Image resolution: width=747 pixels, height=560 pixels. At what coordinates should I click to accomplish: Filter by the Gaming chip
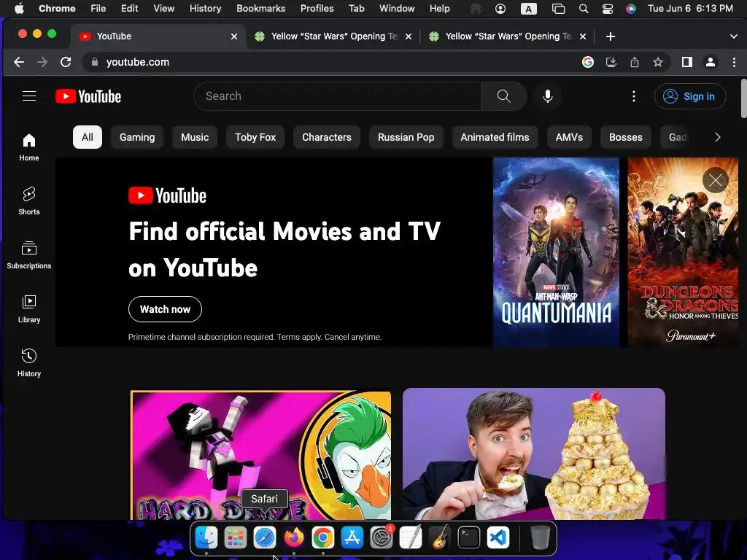tap(137, 137)
